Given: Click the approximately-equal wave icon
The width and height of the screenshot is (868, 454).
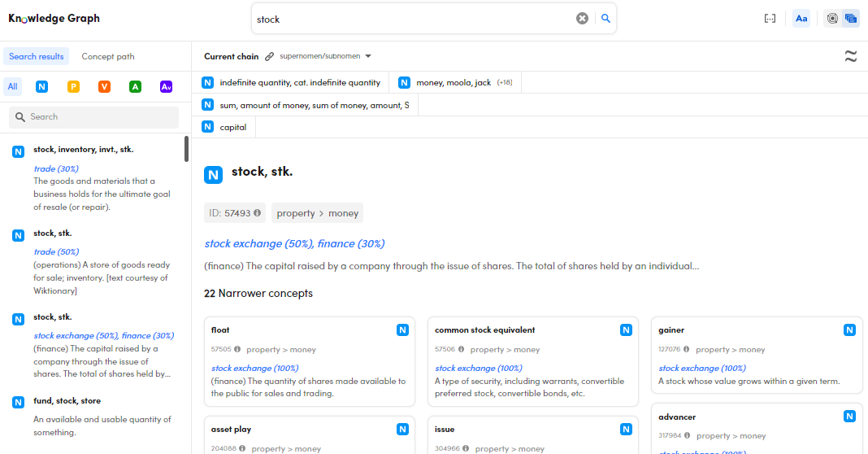Looking at the screenshot, I should (x=850, y=56).
